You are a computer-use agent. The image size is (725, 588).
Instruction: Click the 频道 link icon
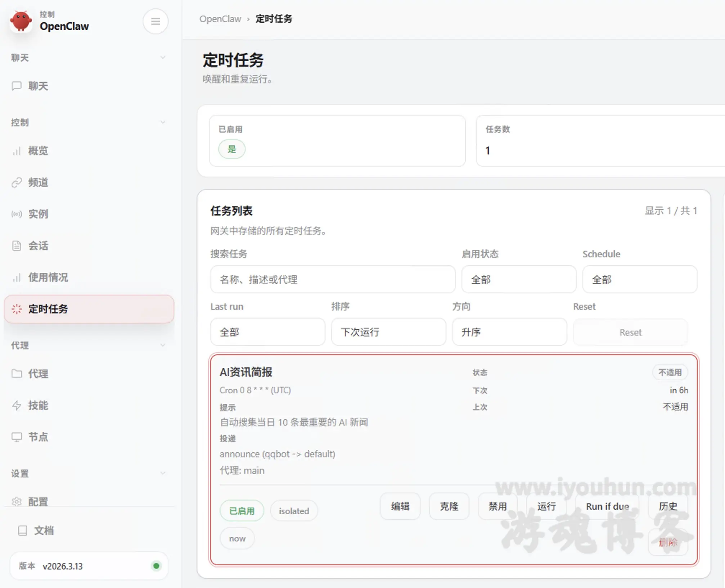click(17, 182)
